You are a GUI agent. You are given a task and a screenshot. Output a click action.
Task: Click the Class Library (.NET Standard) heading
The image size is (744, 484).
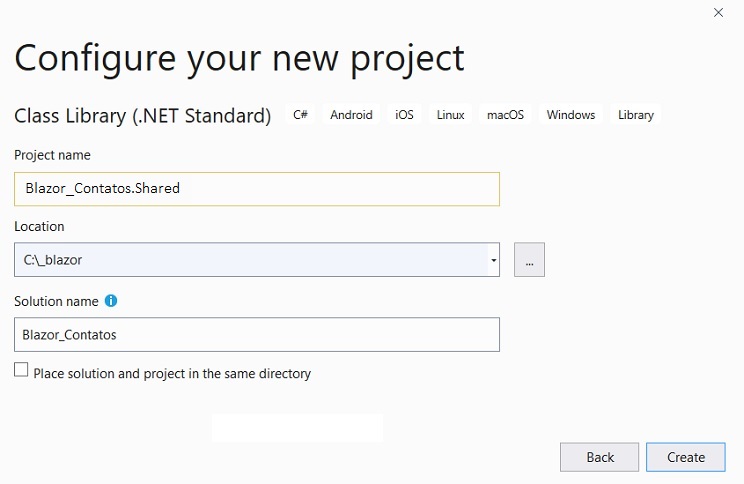point(142,116)
